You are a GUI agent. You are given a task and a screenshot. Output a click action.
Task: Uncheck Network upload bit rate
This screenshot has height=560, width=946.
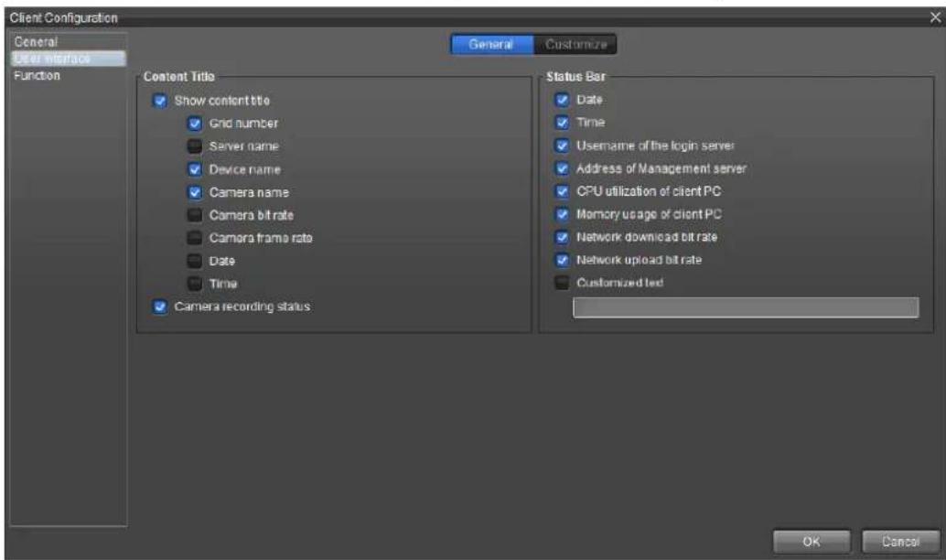[562, 260]
